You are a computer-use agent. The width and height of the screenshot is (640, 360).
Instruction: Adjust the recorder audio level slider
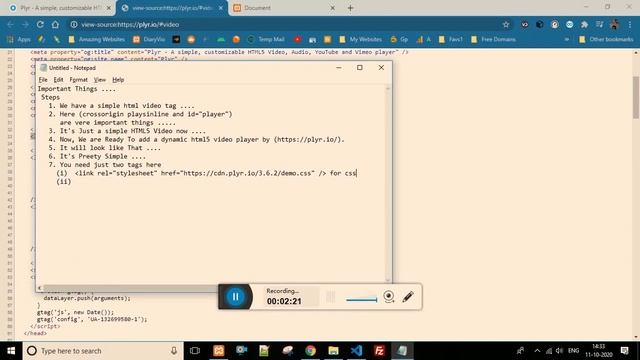(x=361, y=300)
